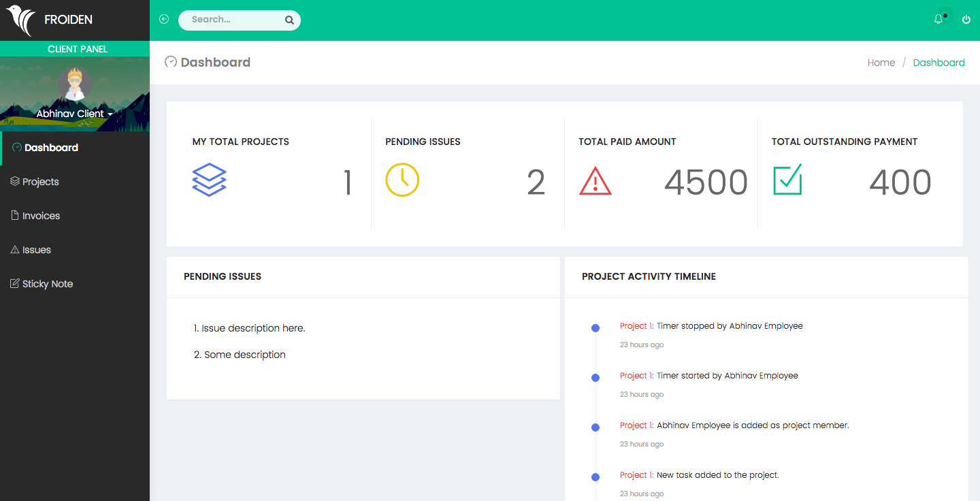Go to Issues in the sidebar

37,250
